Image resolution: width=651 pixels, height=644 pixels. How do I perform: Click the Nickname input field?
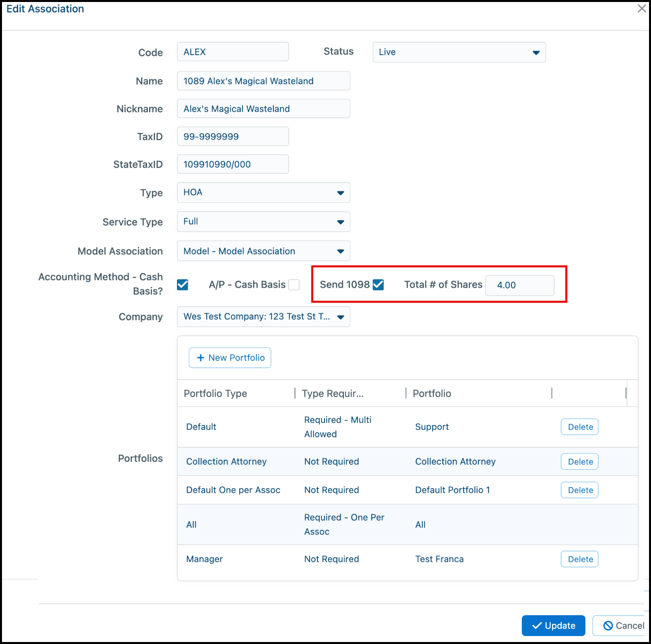[x=263, y=109]
